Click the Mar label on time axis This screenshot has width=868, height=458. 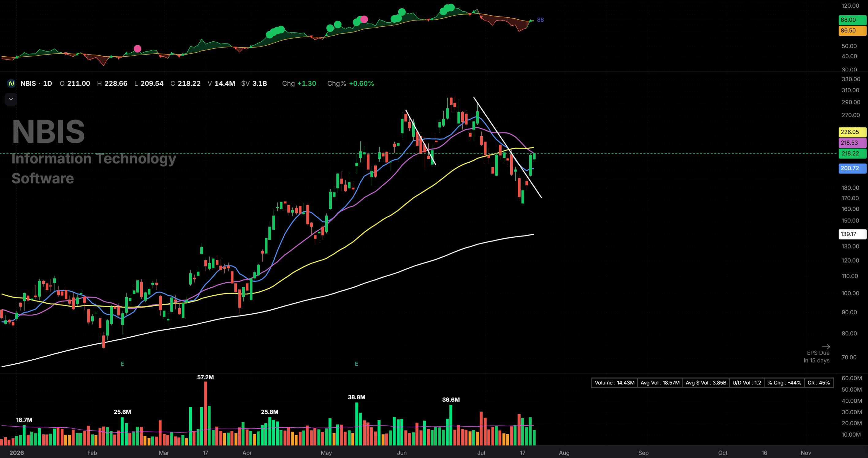[164, 452]
